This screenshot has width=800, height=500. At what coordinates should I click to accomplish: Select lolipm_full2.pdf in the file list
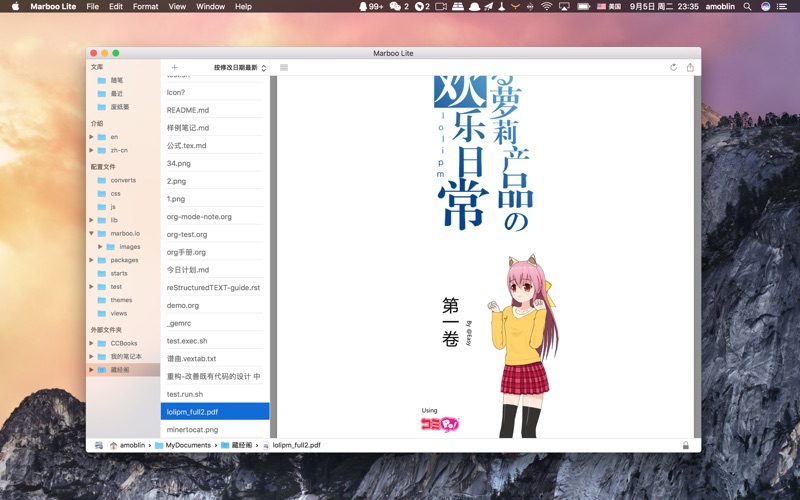(215, 412)
